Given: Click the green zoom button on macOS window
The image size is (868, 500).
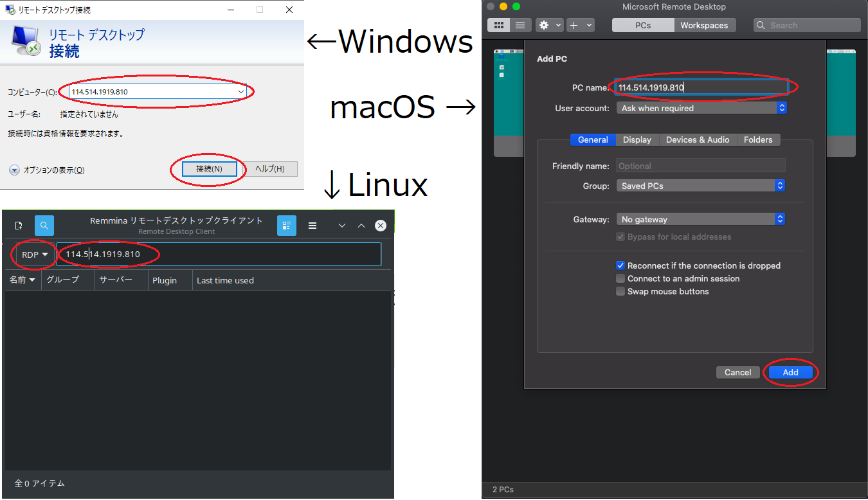Looking at the screenshot, I should click(x=516, y=6).
